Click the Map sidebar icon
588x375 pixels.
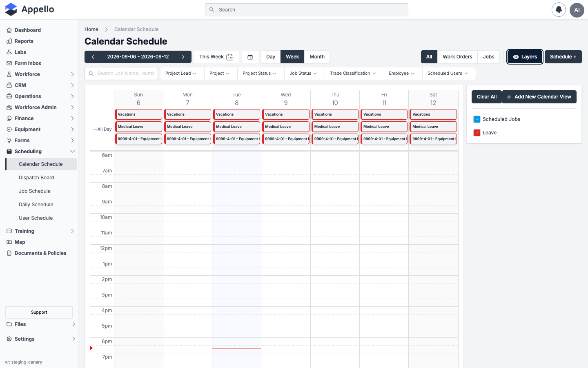tap(9, 242)
